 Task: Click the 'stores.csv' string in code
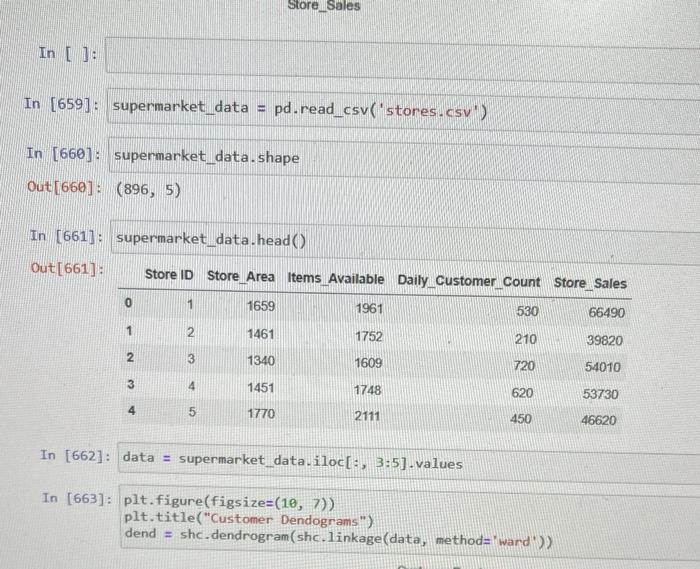click(x=428, y=111)
